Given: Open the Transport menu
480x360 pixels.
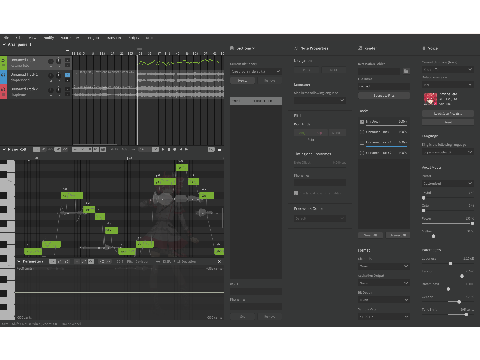Looking at the screenshot, I should click(x=114, y=38).
